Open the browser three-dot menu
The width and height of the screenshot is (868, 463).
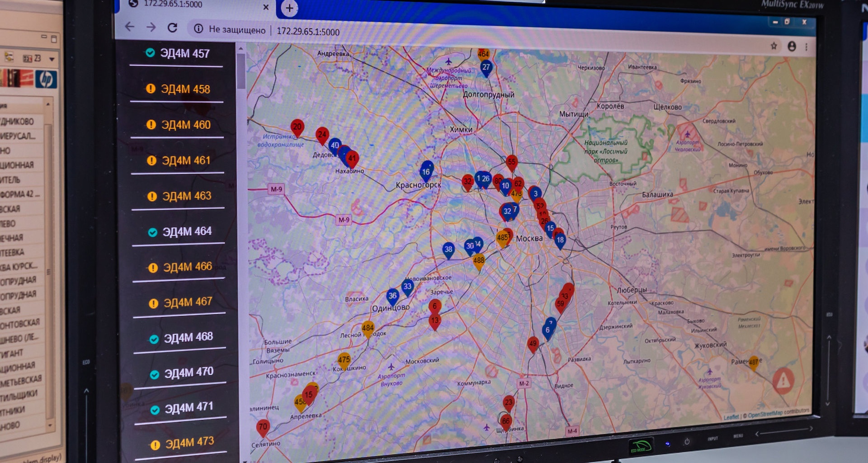coord(806,47)
